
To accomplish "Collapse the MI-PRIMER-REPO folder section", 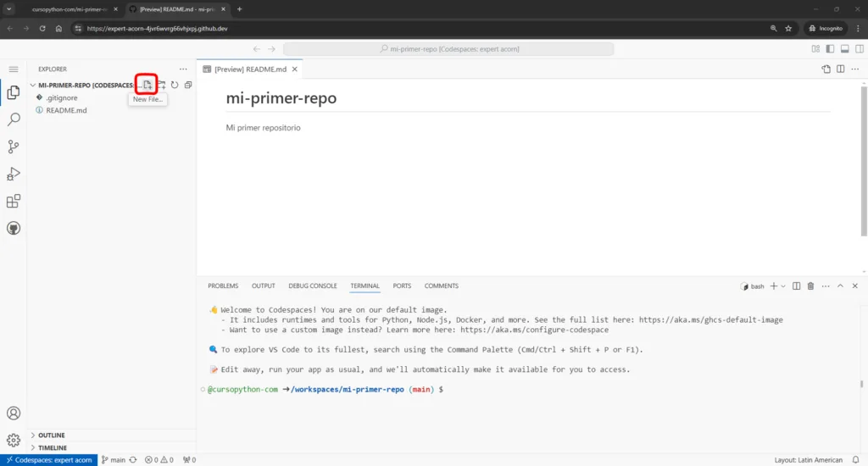I will coord(83,86).
